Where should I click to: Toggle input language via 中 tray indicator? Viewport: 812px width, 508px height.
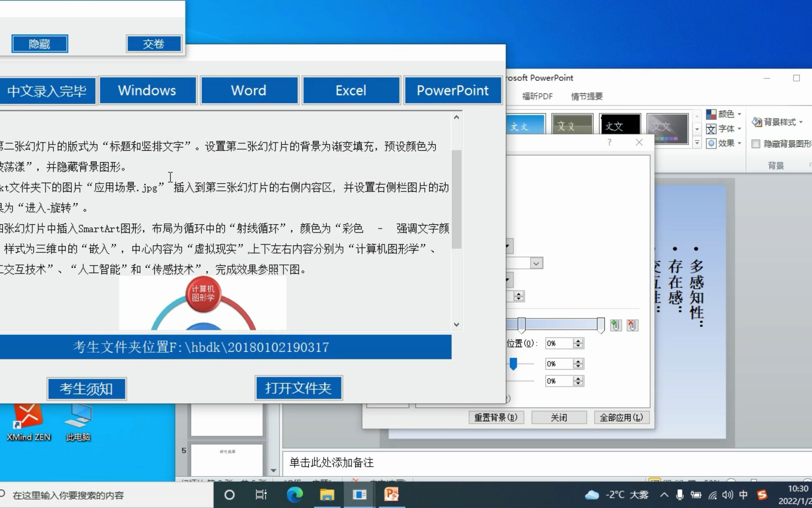[744, 495]
